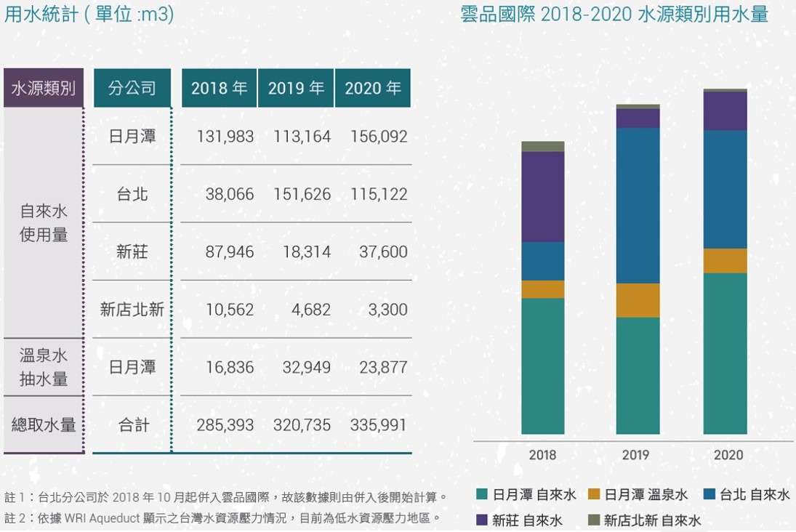Select the value 131,983
Image resolution: width=796 pixels, height=532 pixels.
(x=225, y=136)
